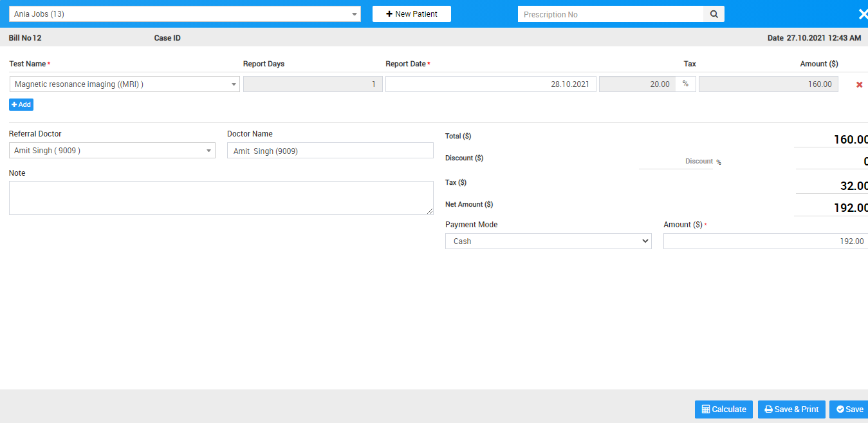
Task: Click Save & Print button
Action: [x=791, y=409]
